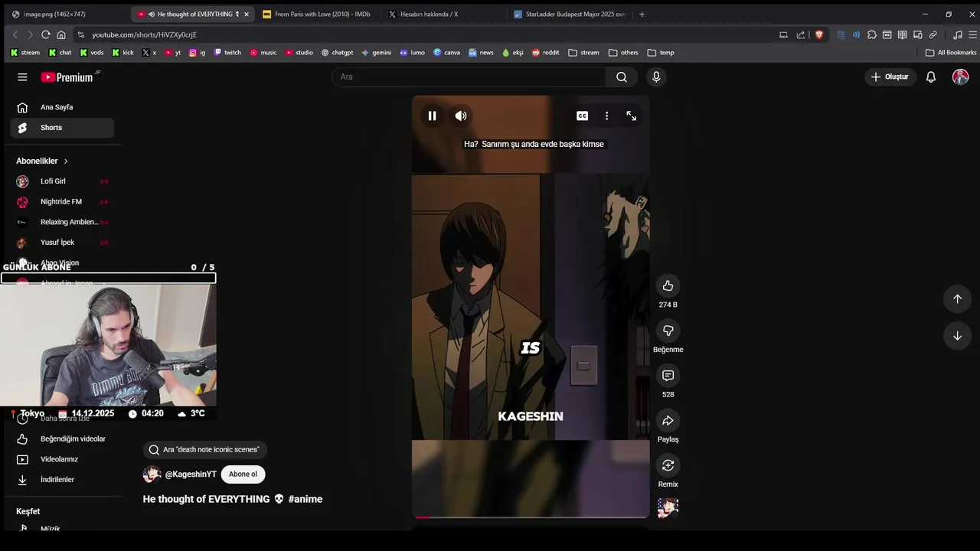Switch to StarLadder Budapest Major tab

click(569, 14)
